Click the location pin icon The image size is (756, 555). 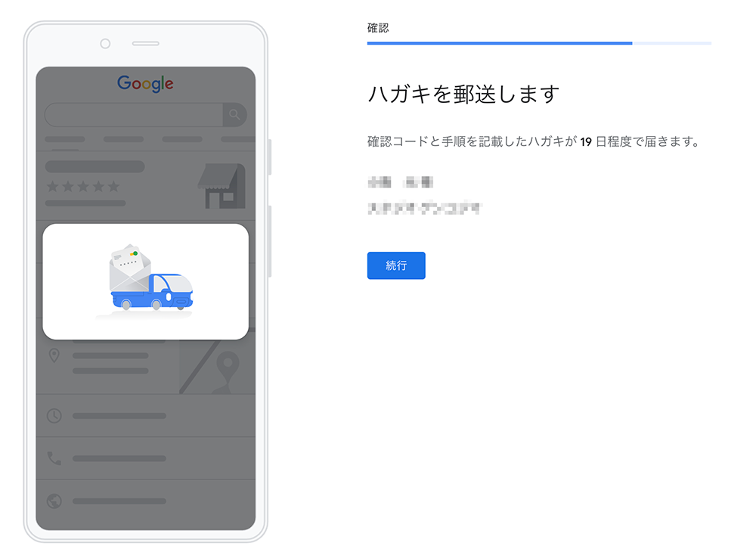point(54,356)
